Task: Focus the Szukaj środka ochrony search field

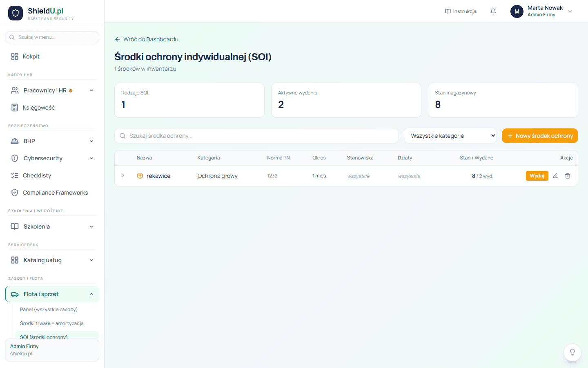Action: coord(256,136)
